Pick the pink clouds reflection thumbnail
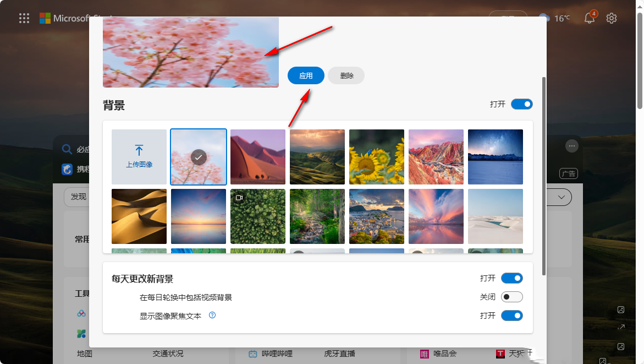Screen dimensions: 644x364 click(436, 216)
